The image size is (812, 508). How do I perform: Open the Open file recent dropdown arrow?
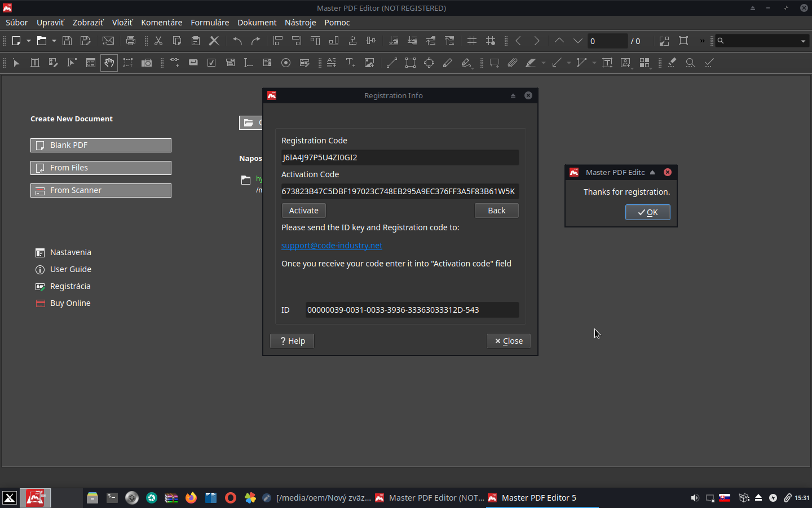click(54, 41)
